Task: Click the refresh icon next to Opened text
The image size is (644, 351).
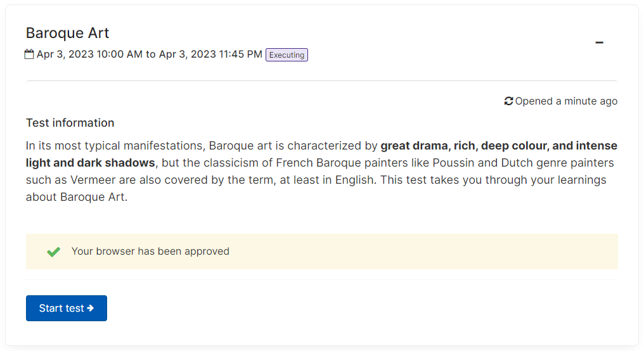Action: pyautogui.click(x=508, y=101)
